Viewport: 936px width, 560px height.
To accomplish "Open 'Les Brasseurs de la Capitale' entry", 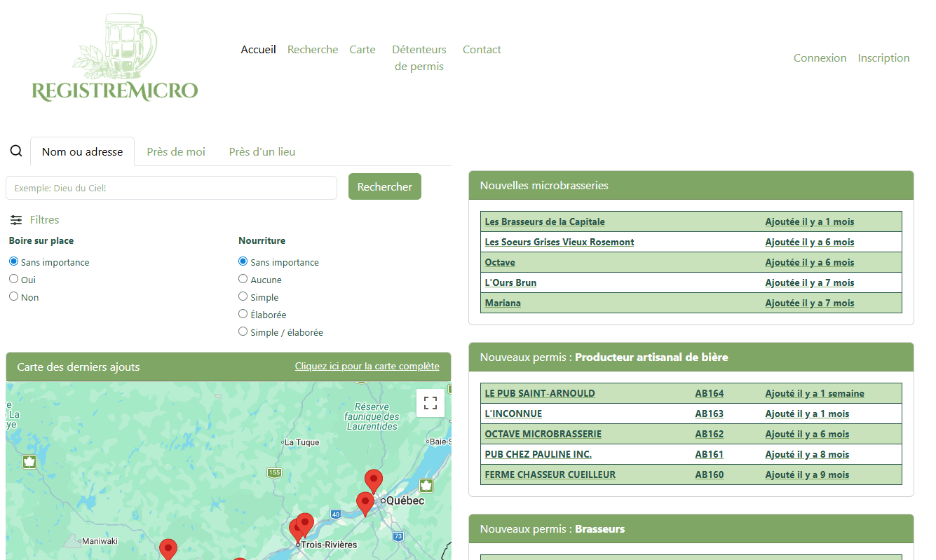I will point(545,222).
